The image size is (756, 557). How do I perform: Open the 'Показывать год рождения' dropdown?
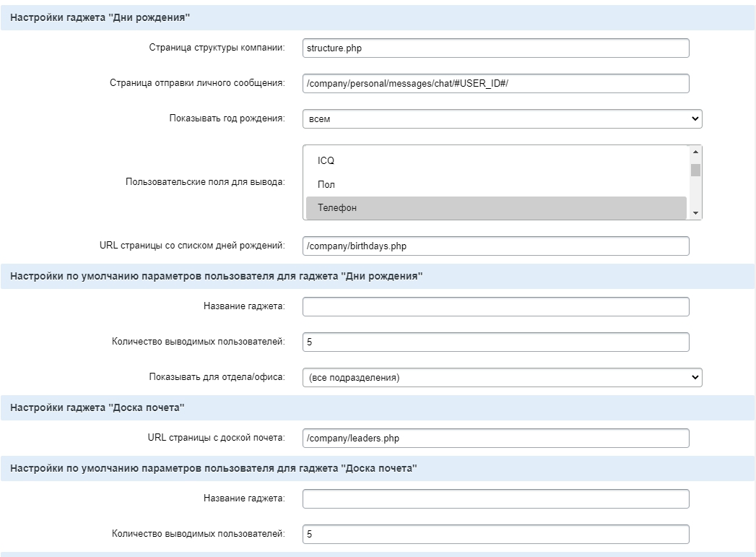(502, 118)
